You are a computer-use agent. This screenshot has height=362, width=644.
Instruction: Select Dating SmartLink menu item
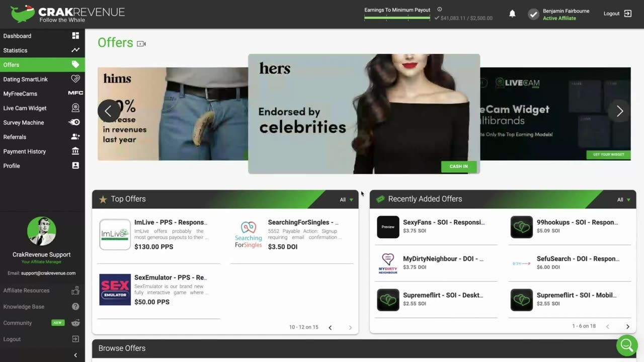42,79
